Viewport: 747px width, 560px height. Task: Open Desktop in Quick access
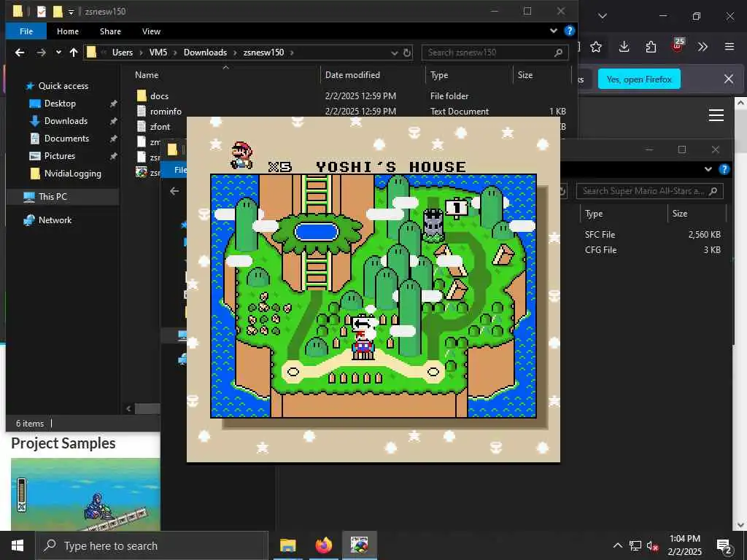tap(60, 104)
